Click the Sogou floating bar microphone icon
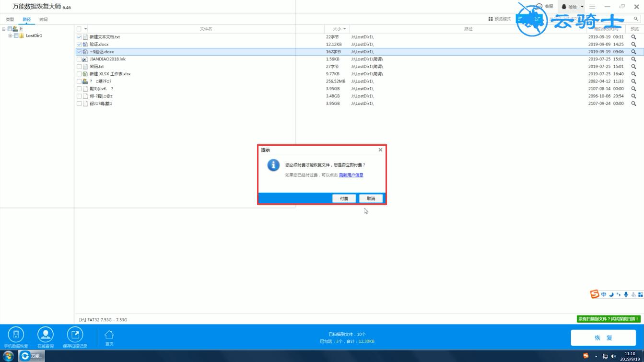 (x=626, y=294)
